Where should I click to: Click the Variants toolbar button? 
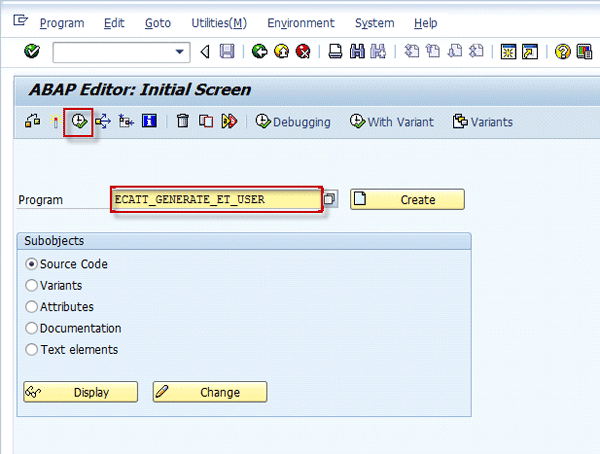point(483,122)
